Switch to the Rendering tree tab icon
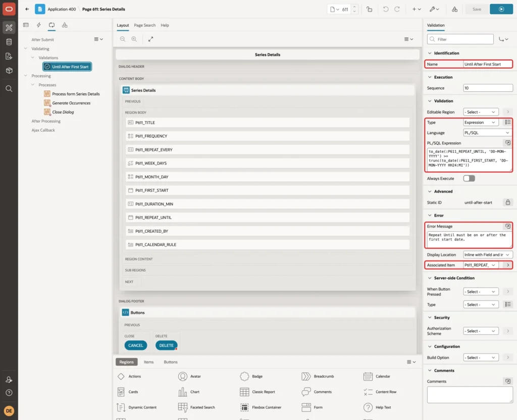 [26, 25]
